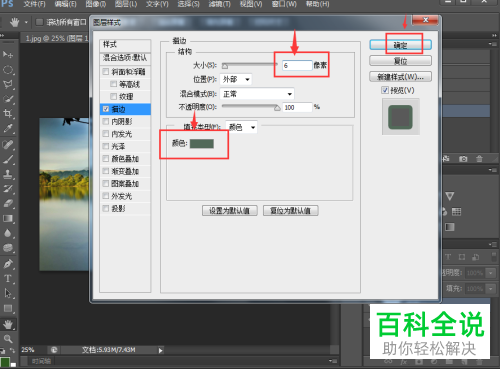Image resolution: width=500 pixels, height=369 pixels.
Task: Open 位置 dropdown showing 外部
Action: pos(236,79)
